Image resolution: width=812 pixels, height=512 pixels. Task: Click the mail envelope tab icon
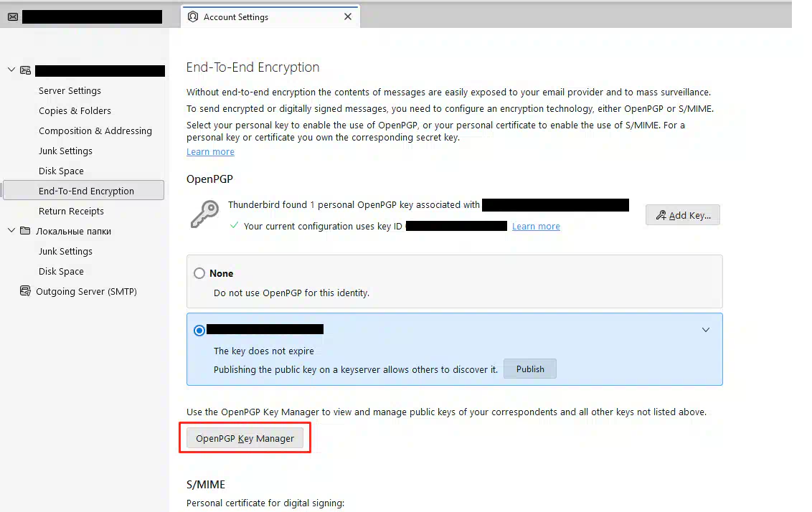[13, 17]
